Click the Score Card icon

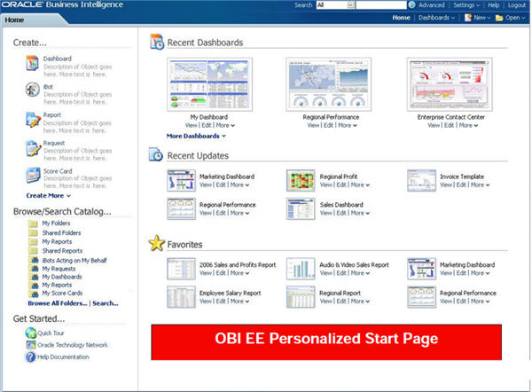tap(33, 175)
